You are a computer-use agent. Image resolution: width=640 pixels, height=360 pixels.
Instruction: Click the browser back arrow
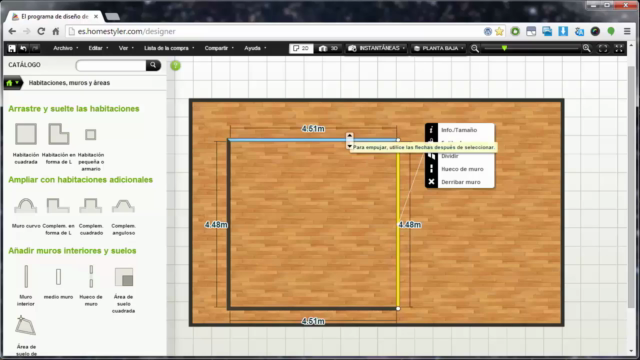point(12,31)
